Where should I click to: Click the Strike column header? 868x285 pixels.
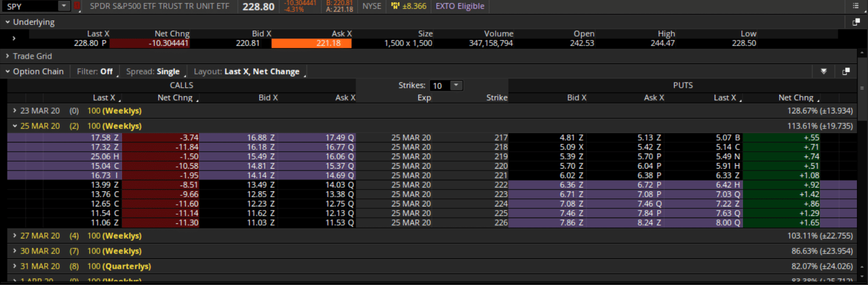(497, 98)
